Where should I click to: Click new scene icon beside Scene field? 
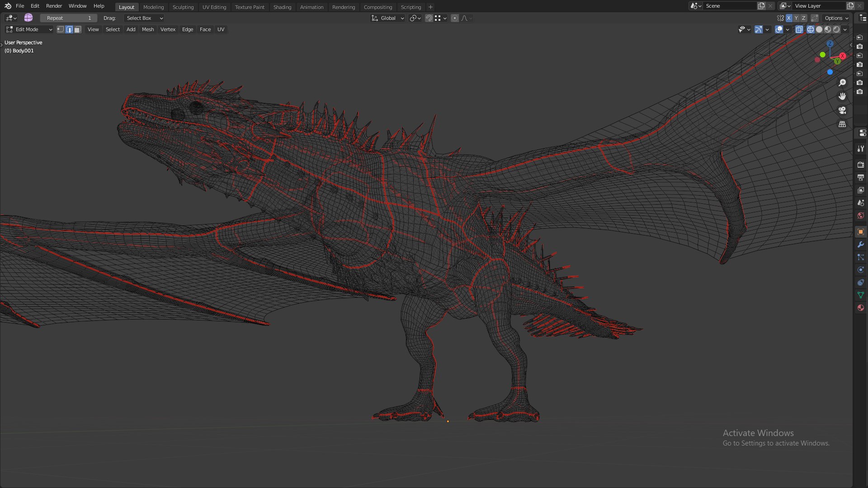762,6
